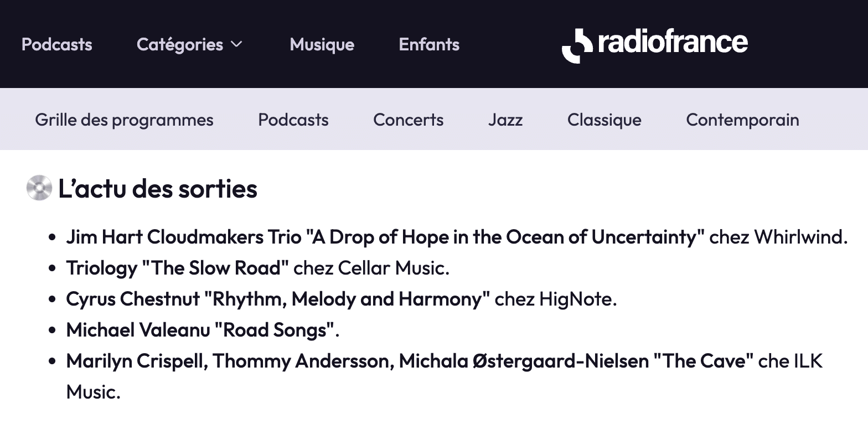The width and height of the screenshot is (868, 429).
Task: Select Podcasts in the secondary navigation bar
Action: coord(293,120)
